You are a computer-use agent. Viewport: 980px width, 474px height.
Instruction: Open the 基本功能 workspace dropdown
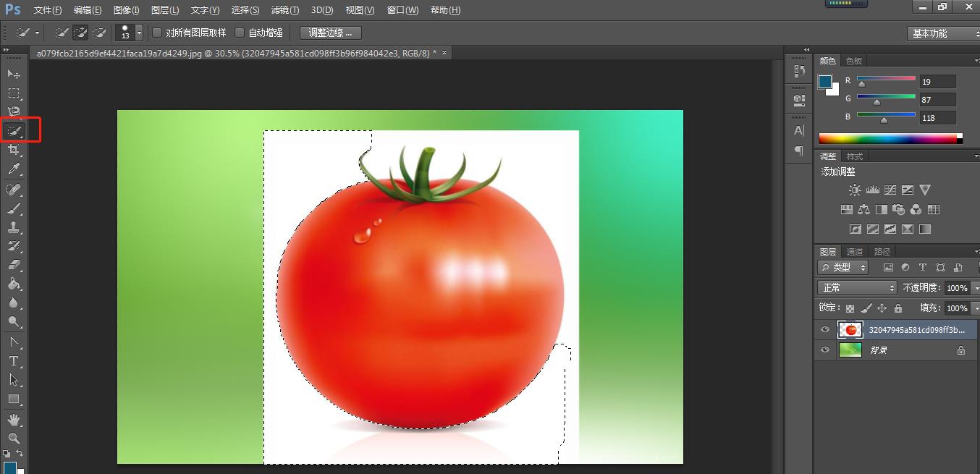click(x=941, y=33)
